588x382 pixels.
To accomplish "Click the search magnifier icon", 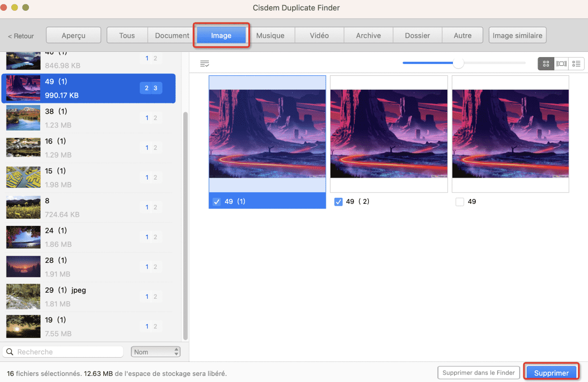I will coord(10,352).
